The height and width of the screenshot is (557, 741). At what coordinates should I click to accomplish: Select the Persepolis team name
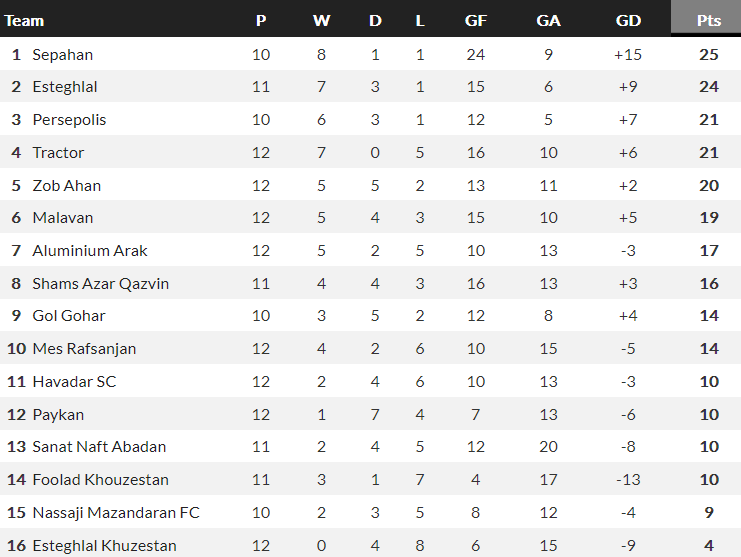tap(69, 120)
